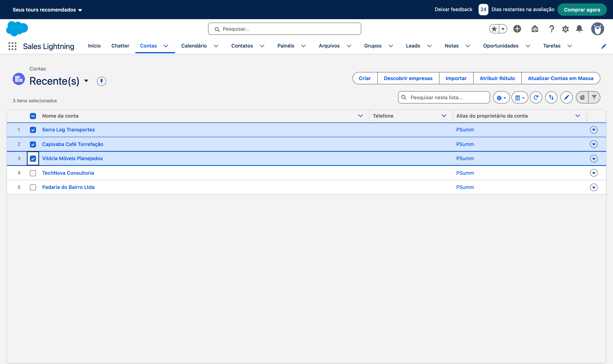Open the Trailhead guidance icon
This screenshot has width=613, height=364.
point(534,29)
